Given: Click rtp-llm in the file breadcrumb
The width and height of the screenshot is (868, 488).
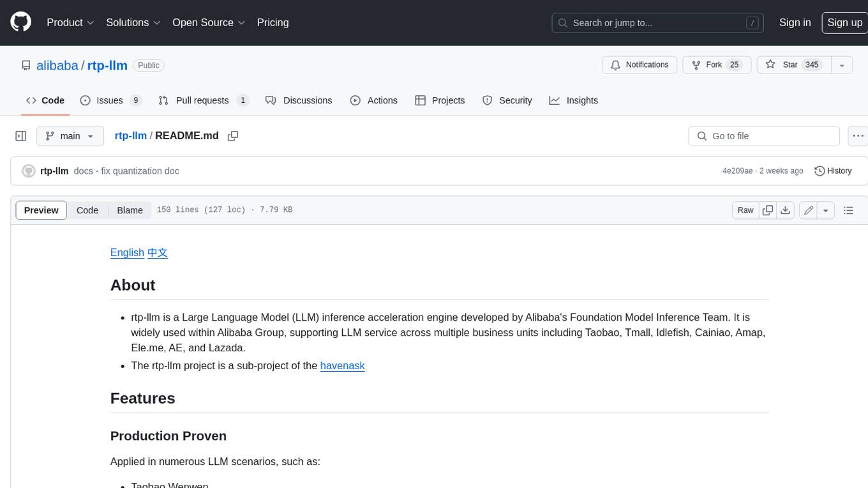Looking at the screenshot, I should [x=130, y=135].
